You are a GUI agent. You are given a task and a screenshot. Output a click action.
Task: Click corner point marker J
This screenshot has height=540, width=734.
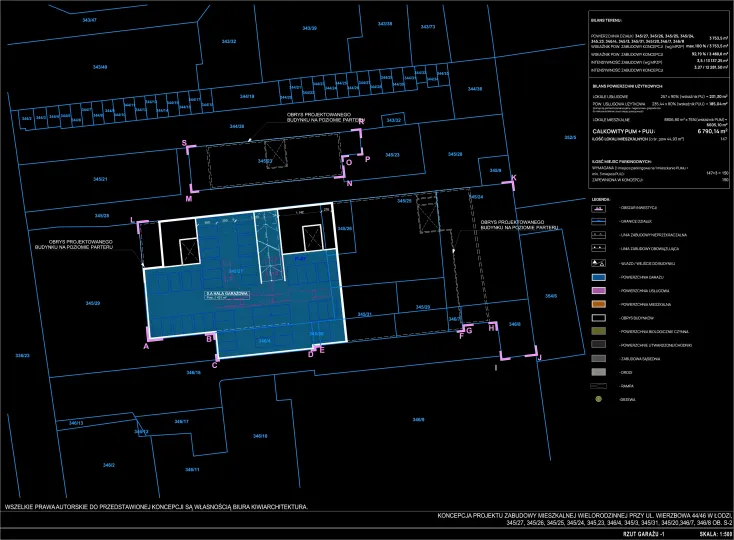point(538,356)
